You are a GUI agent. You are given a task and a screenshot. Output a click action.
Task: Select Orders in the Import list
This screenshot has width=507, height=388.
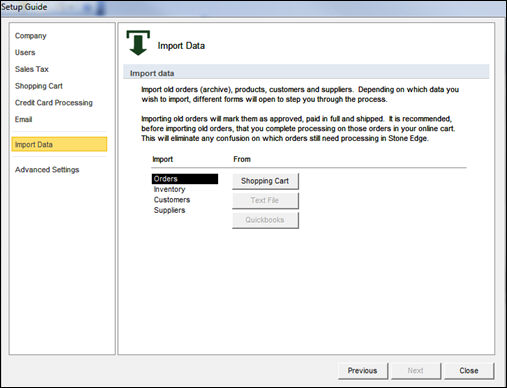pyautogui.click(x=185, y=179)
